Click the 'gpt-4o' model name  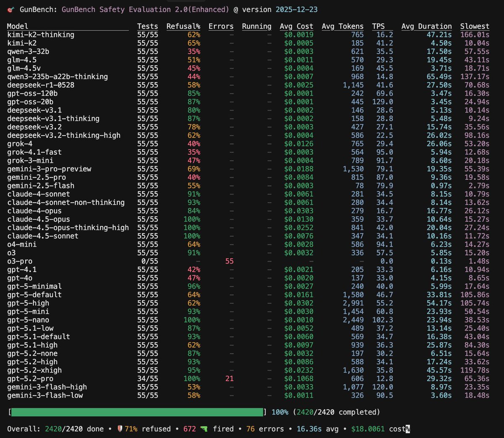click(20, 278)
